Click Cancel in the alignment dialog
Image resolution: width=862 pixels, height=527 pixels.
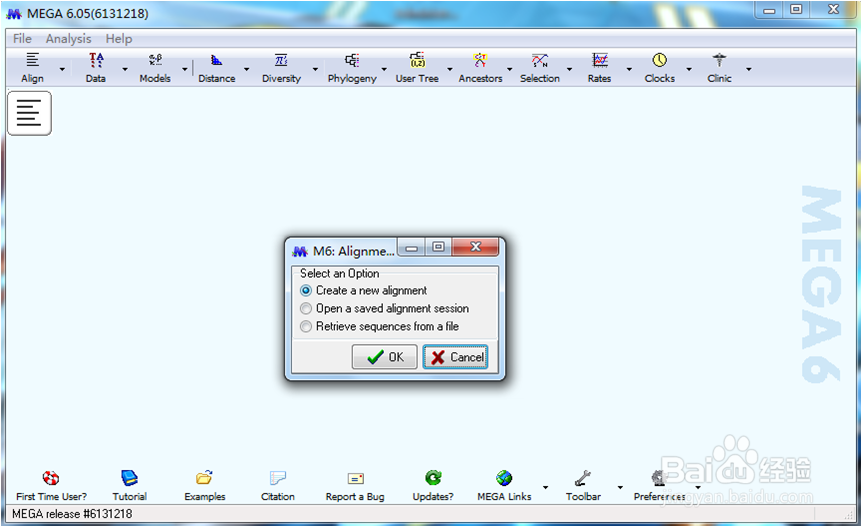[x=455, y=357]
